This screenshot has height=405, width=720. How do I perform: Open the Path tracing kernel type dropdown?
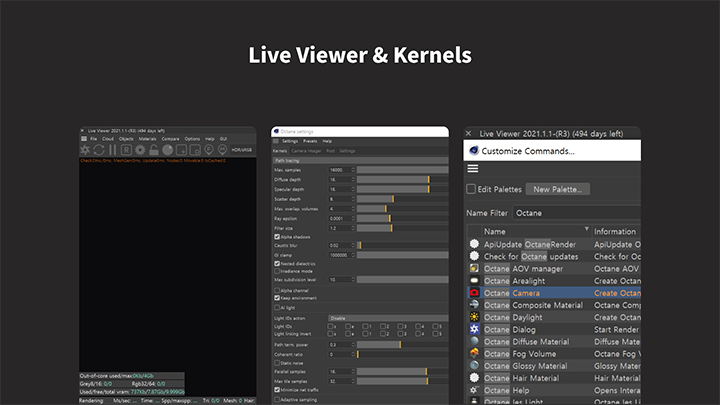[x=360, y=161]
